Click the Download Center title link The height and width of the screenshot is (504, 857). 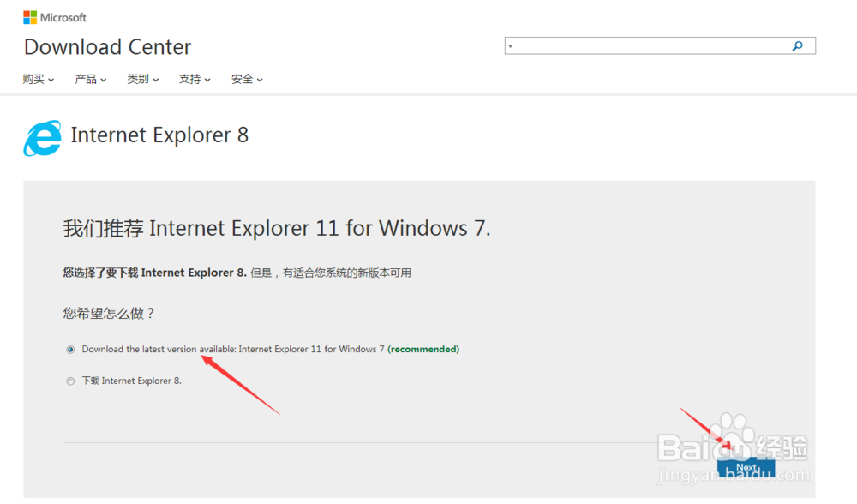pyautogui.click(x=108, y=47)
